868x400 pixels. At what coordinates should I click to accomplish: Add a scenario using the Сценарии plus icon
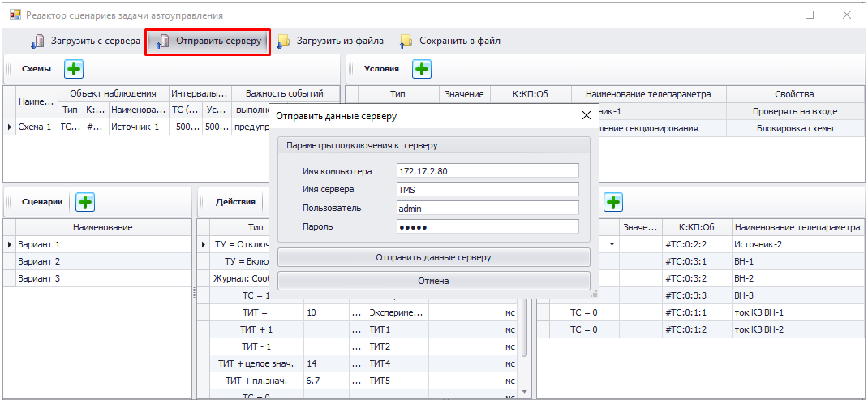coord(85,201)
